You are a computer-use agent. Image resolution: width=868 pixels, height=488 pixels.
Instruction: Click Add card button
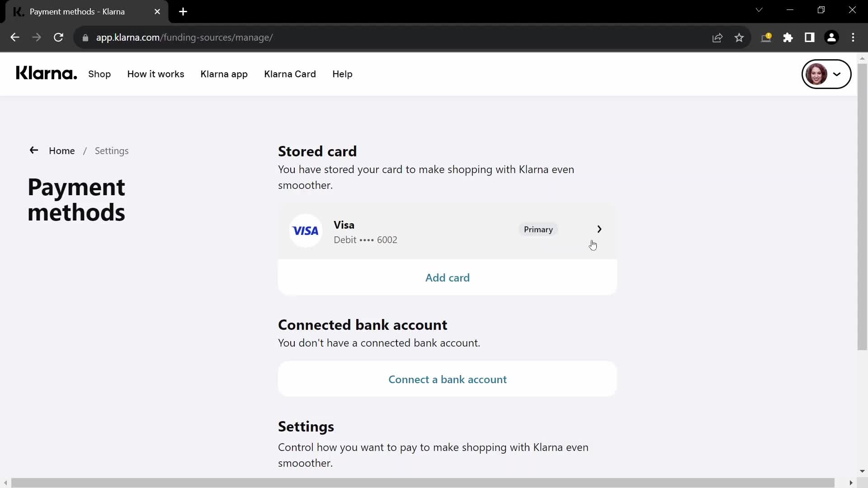tap(448, 278)
